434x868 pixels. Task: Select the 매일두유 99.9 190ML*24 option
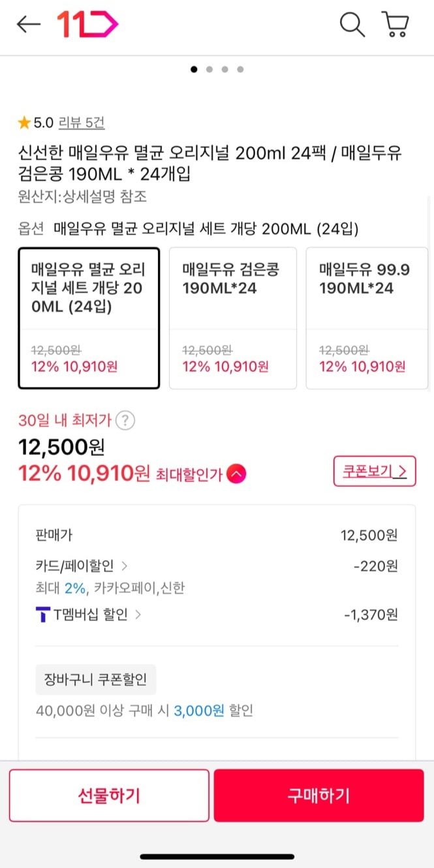click(x=367, y=318)
